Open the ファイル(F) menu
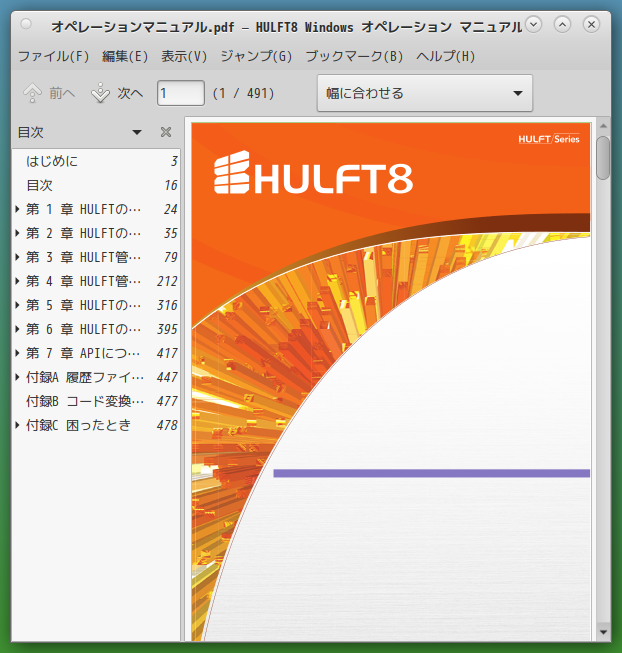 click(54, 56)
